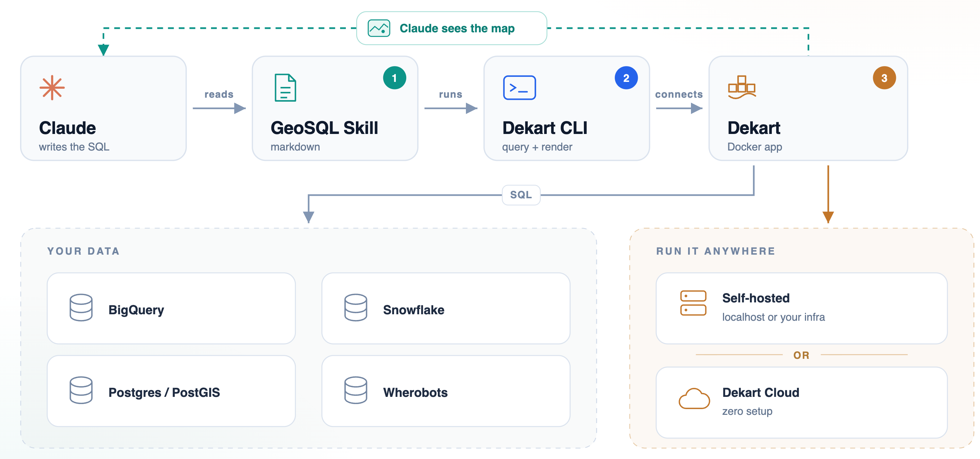Click the 'Docker app' subtitle
The height and width of the screenshot is (459, 980).
tap(755, 147)
